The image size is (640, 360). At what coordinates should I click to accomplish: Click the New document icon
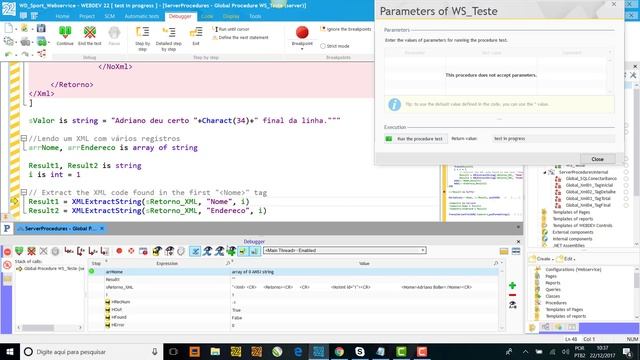(x=9, y=28)
